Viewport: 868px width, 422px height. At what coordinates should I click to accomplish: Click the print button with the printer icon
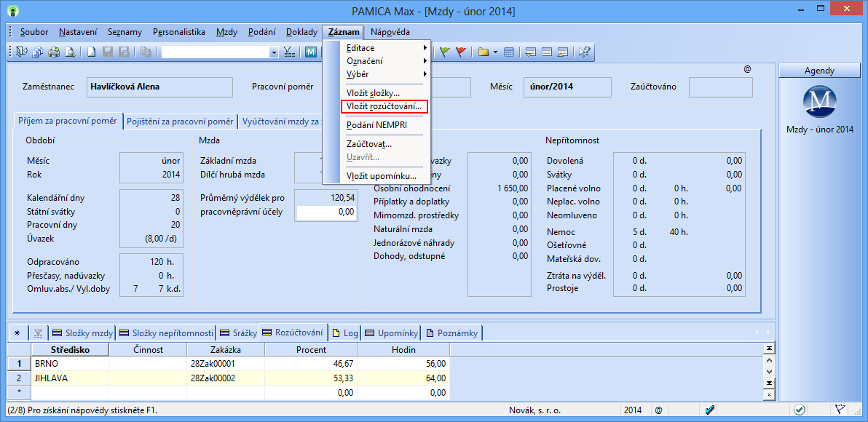coord(54,52)
